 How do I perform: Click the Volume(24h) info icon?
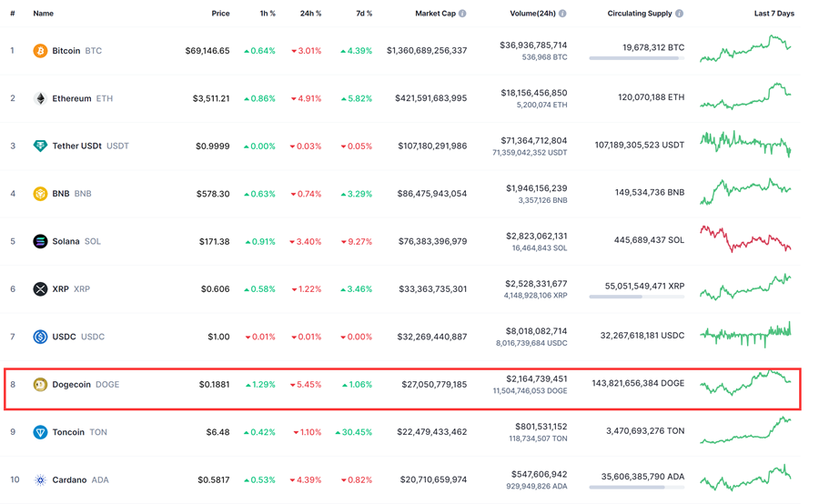click(562, 14)
